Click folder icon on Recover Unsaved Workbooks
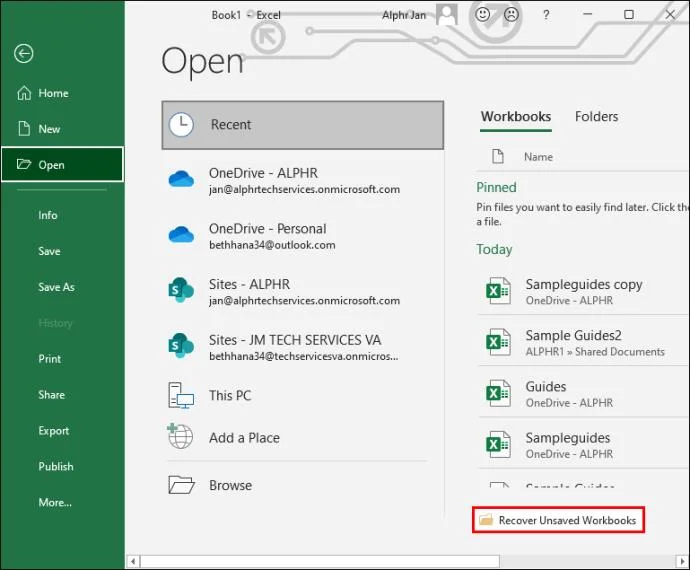This screenshot has height=570, width=690. pyautogui.click(x=486, y=519)
